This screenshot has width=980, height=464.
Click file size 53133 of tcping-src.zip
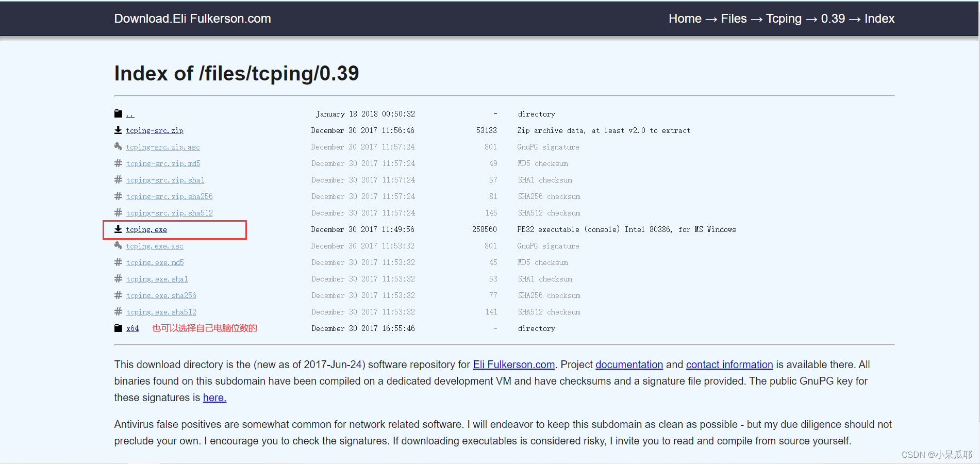487,130
